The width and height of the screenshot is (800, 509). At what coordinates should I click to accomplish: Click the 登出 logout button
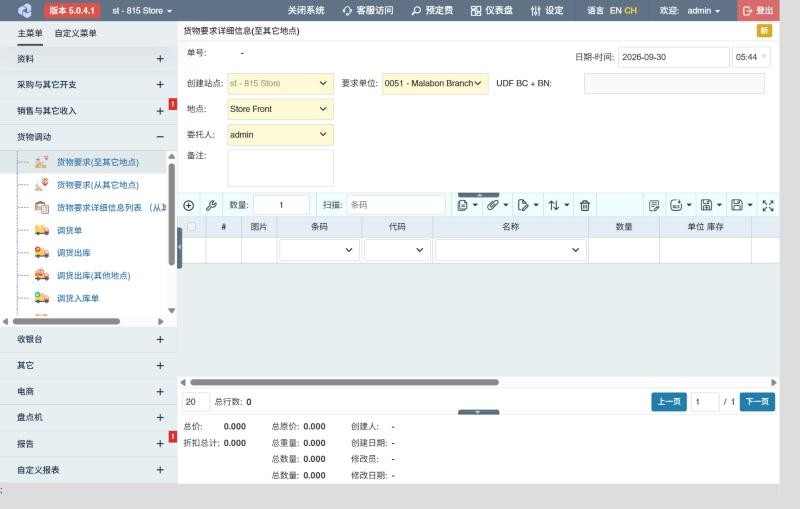tap(758, 10)
